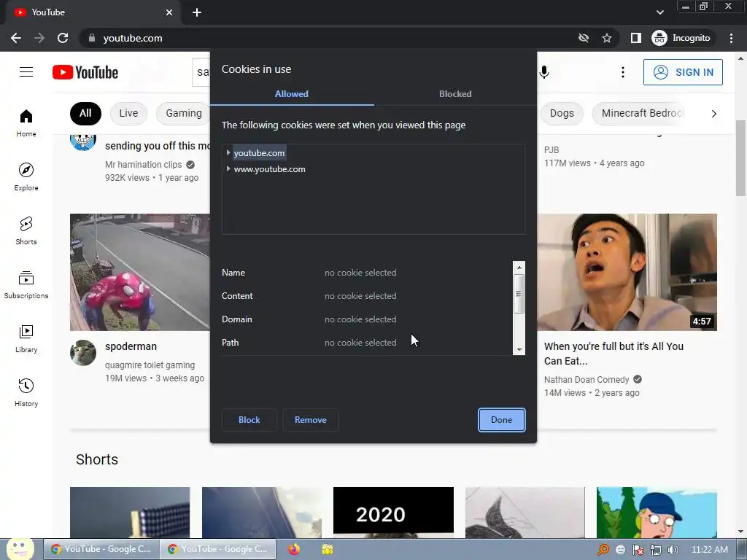The width and height of the screenshot is (747, 560).
Task: Open YouTube settings three-dot menu
Action: pyautogui.click(x=623, y=72)
